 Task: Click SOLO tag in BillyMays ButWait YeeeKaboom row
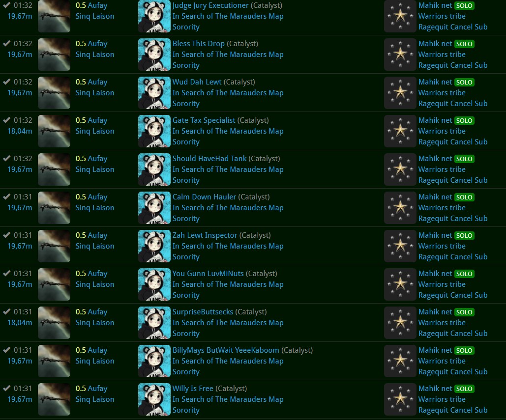click(x=464, y=350)
